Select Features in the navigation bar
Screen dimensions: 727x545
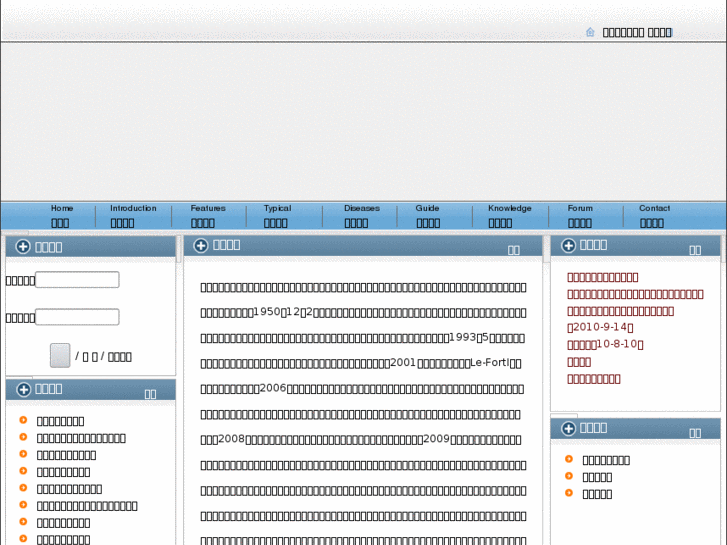(x=208, y=216)
